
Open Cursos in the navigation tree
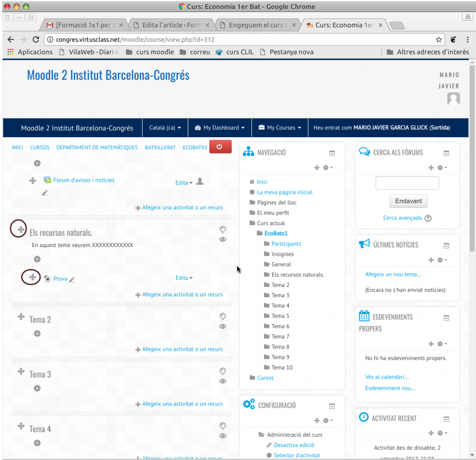point(265,378)
